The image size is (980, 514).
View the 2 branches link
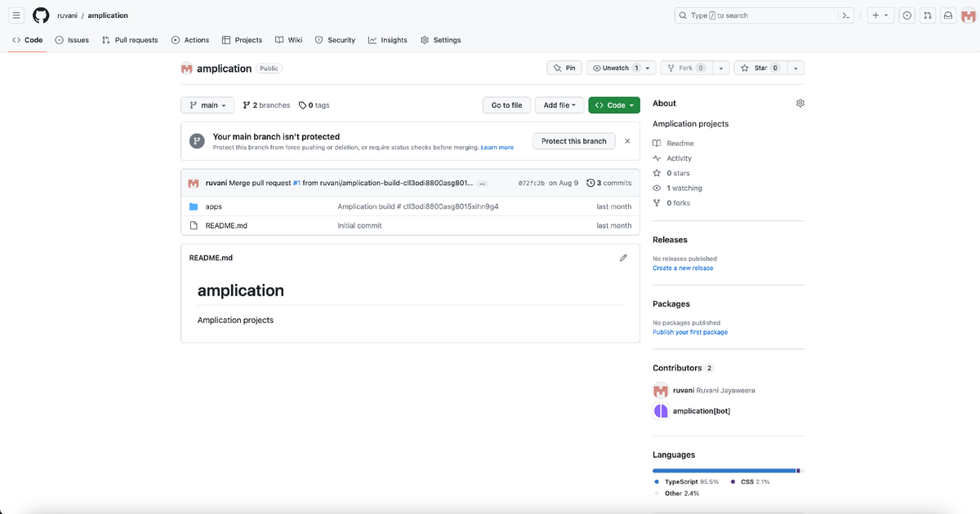(266, 105)
